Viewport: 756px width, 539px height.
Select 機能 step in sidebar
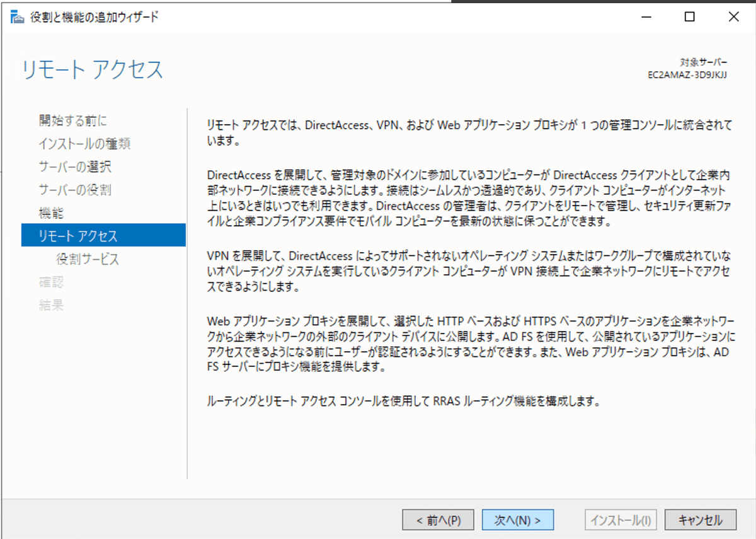[x=51, y=213]
